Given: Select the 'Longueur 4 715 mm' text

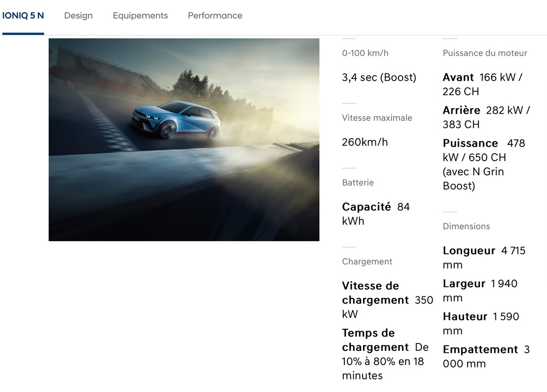Looking at the screenshot, I should (x=484, y=258).
